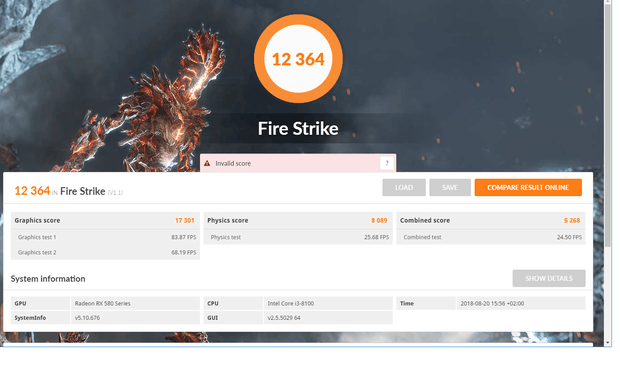Screen dimensions: 620x391
Task: Click the Physics test result row
Action: [x=298, y=237]
